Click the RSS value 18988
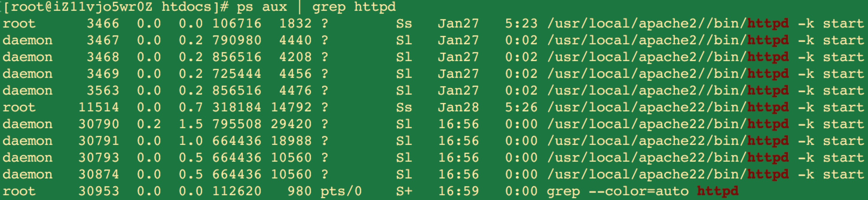The image size is (868, 200). [291, 141]
